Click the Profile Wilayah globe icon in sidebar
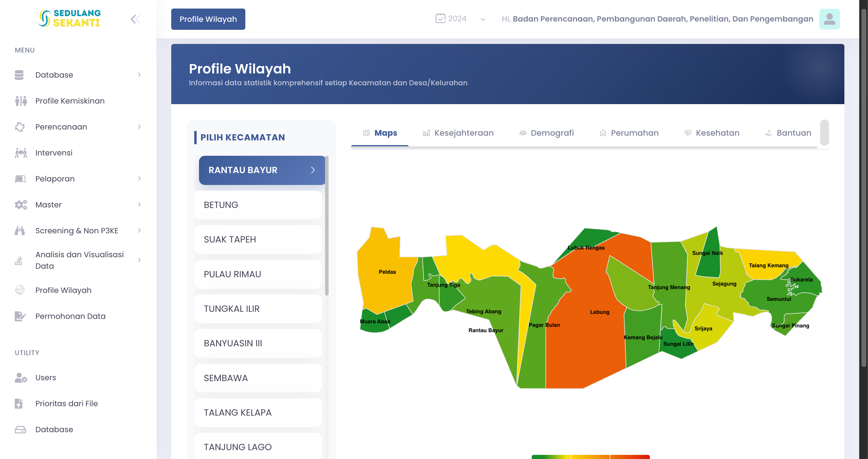The width and height of the screenshot is (868, 459). click(x=20, y=290)
